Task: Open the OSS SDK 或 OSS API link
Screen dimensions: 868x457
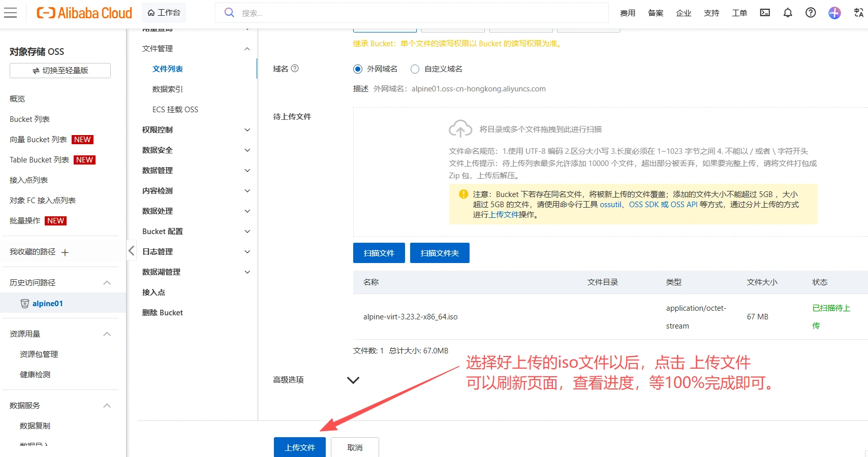Action: point(663,205)
